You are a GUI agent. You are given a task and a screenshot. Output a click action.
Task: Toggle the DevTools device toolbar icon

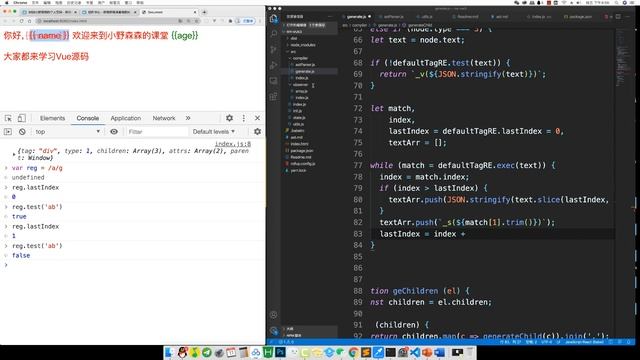[21, 118]
